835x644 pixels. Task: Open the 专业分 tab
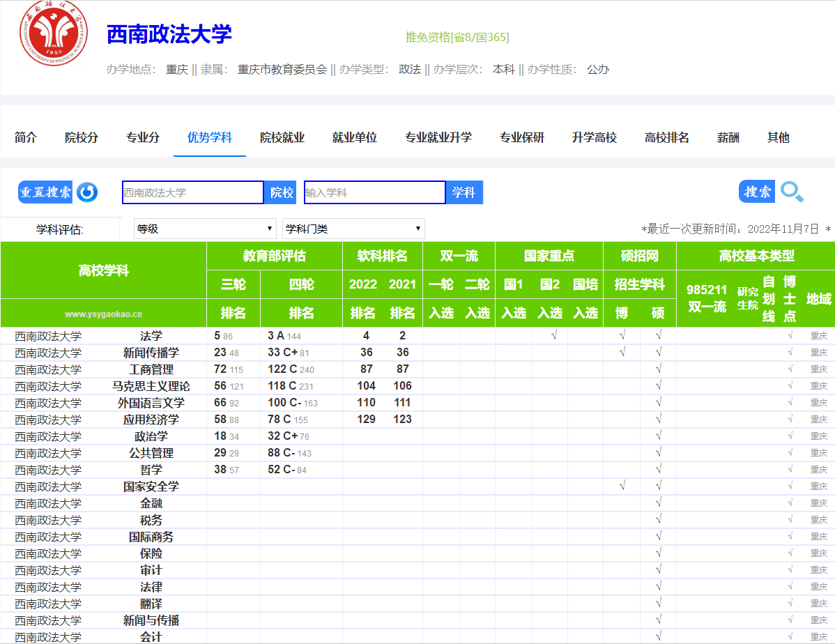[143, 137]
